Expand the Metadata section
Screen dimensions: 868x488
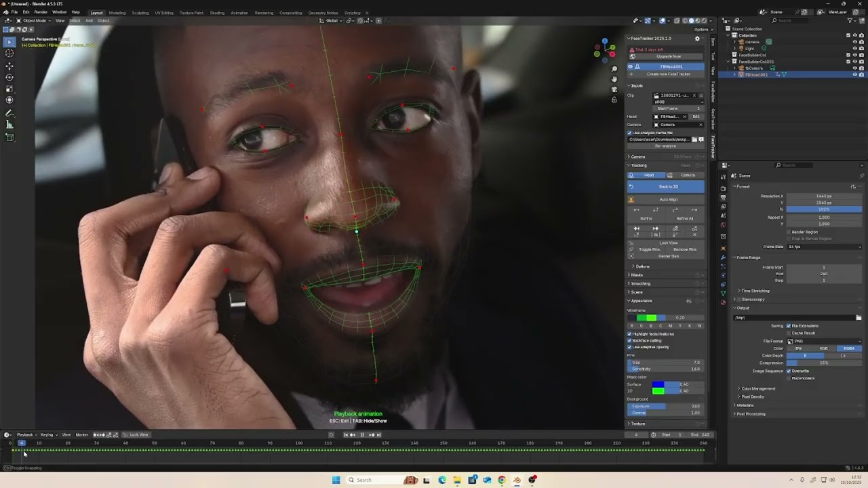coord(745,405)
